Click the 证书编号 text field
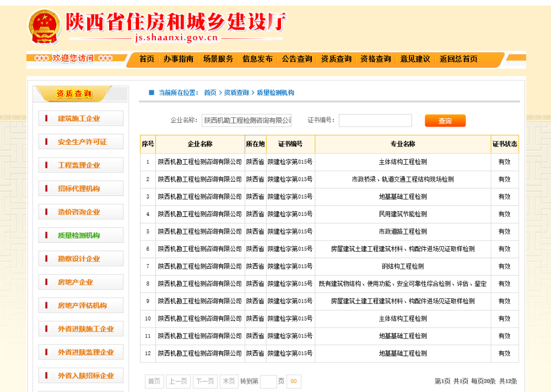 tap(375, 121)
